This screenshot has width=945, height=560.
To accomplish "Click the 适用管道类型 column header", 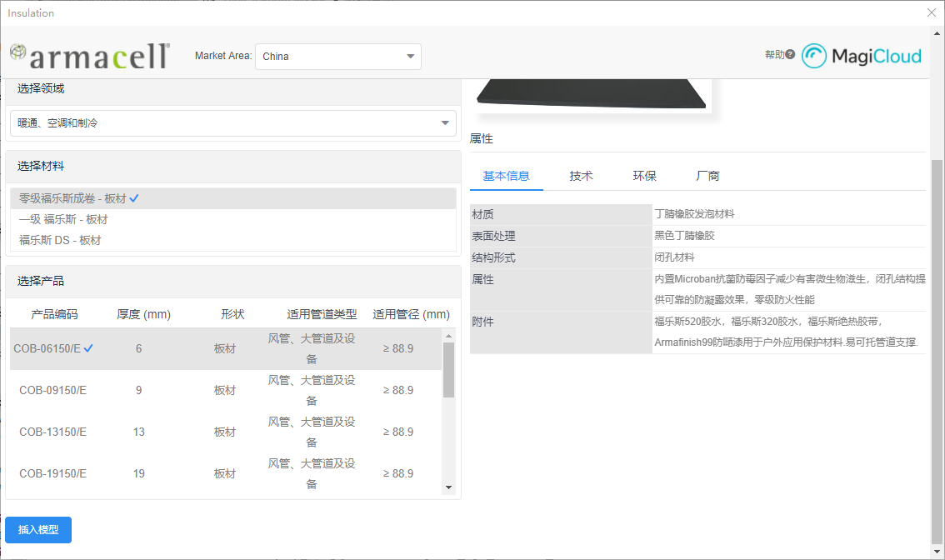I will [322, 314].
